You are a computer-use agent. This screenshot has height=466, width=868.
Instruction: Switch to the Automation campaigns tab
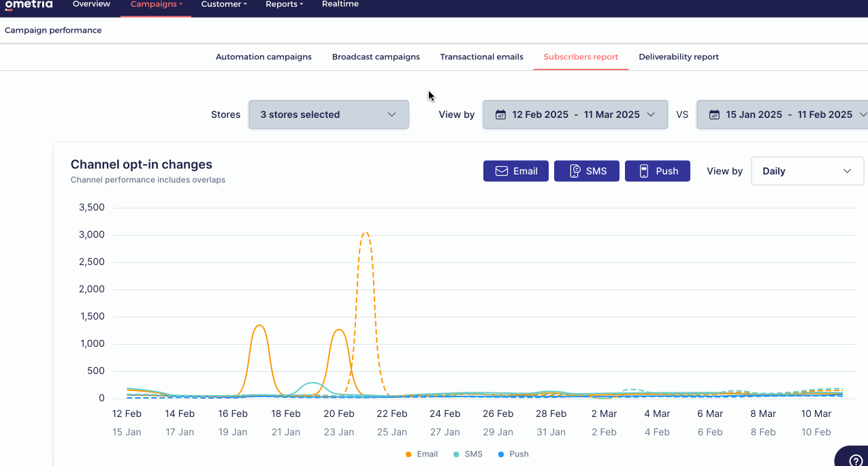(x=263, y=57)
